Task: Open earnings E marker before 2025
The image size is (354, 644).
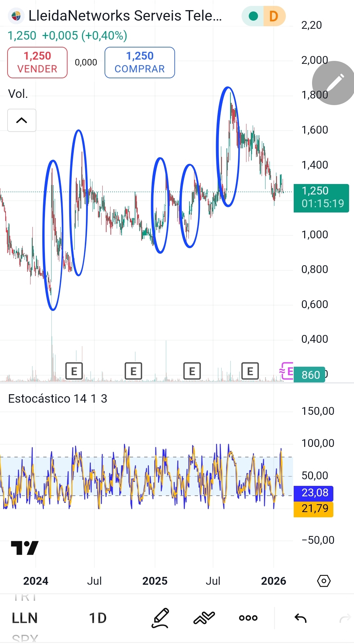Action: coord(133,371)
